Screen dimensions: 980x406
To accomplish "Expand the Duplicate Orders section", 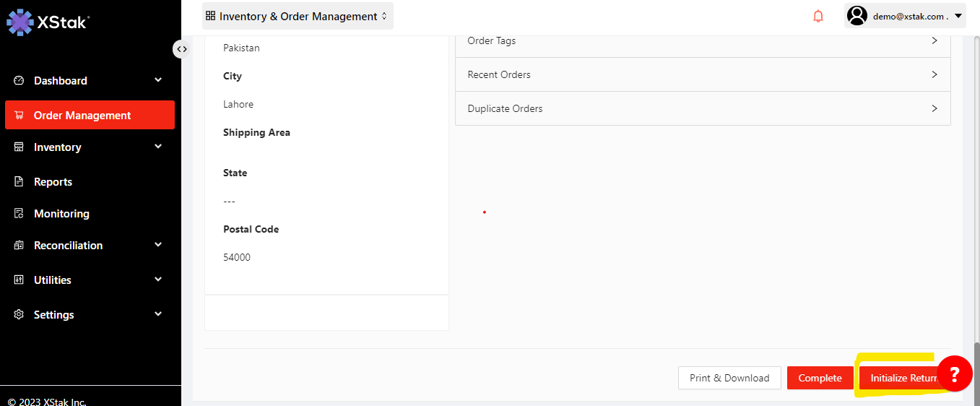I will (x=702, y=109).
